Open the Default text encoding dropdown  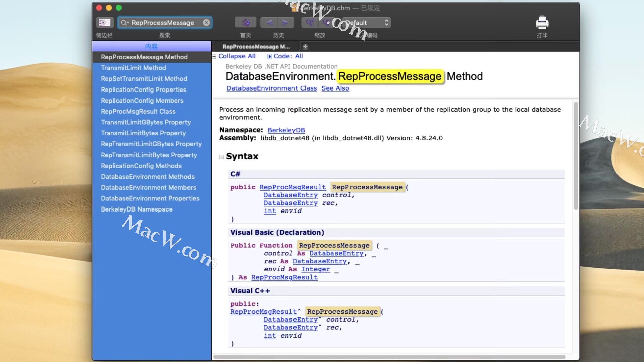tap(367, 23)
